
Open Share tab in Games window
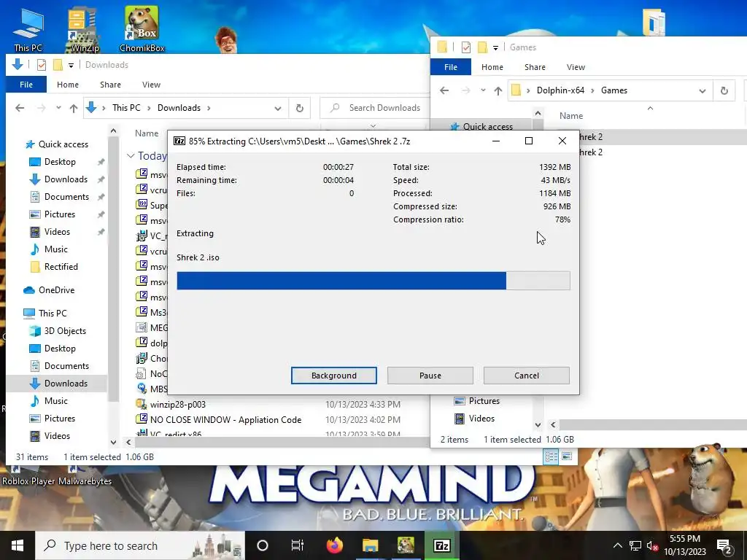535,67
